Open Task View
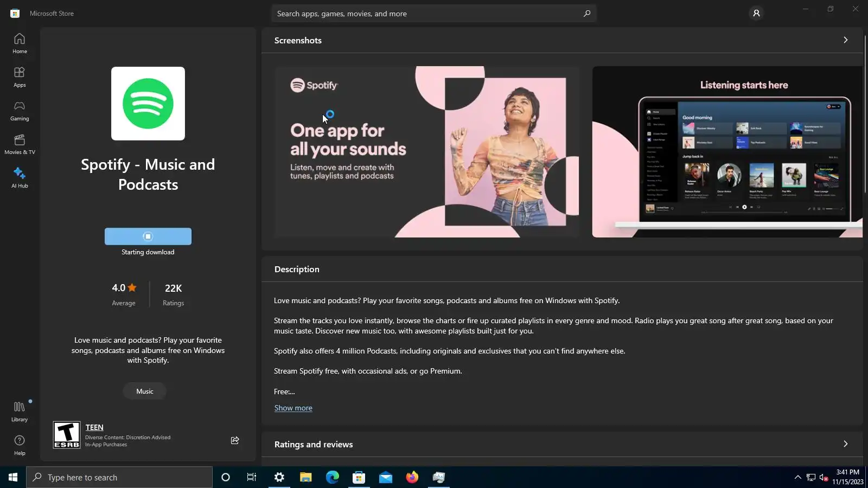This screenshot has width=868, height=488. 252,477
